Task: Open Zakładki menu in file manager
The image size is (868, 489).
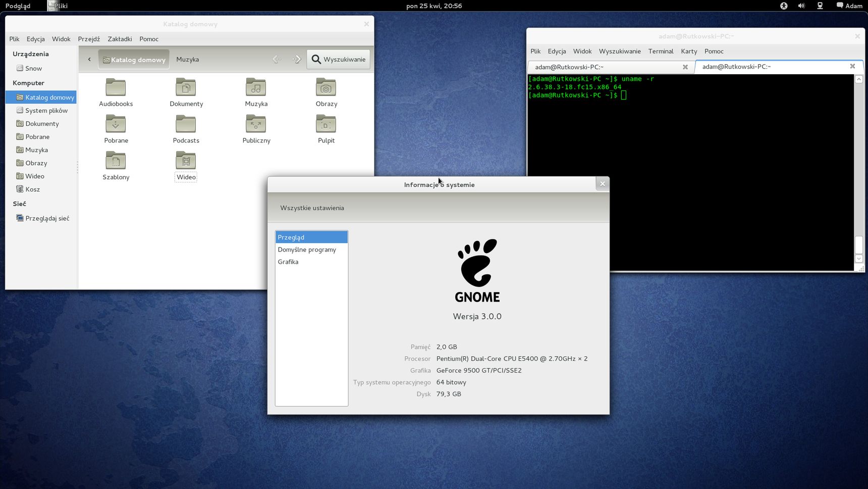Action: coord(120,39)
